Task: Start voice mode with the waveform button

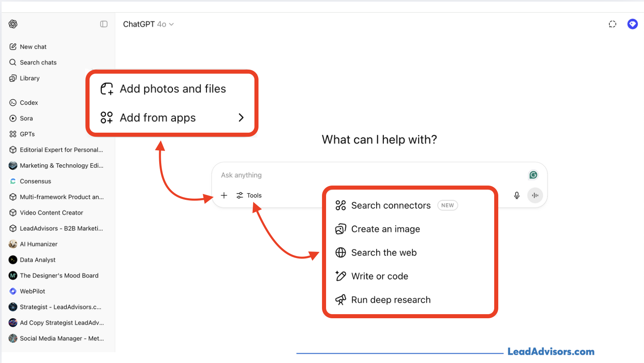Action: [535, 195]
